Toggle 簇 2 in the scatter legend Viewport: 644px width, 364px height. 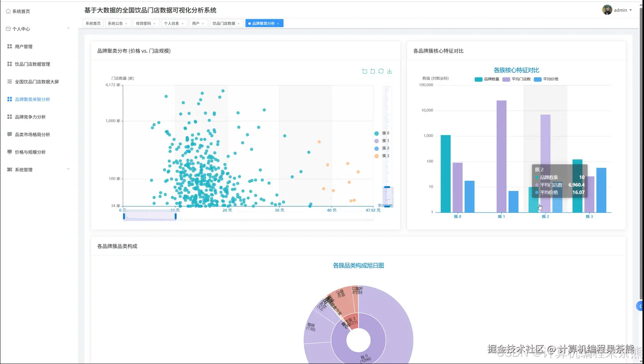tap(382, 148)
